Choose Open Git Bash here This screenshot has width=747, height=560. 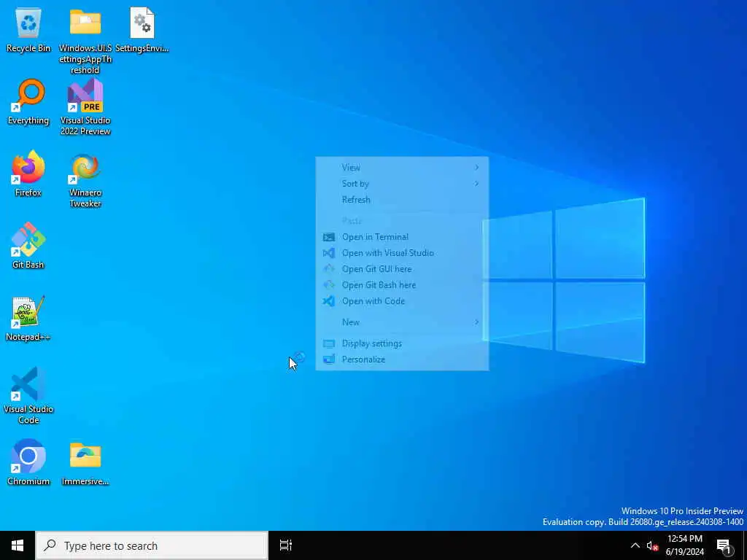click(x=402, y=285)
